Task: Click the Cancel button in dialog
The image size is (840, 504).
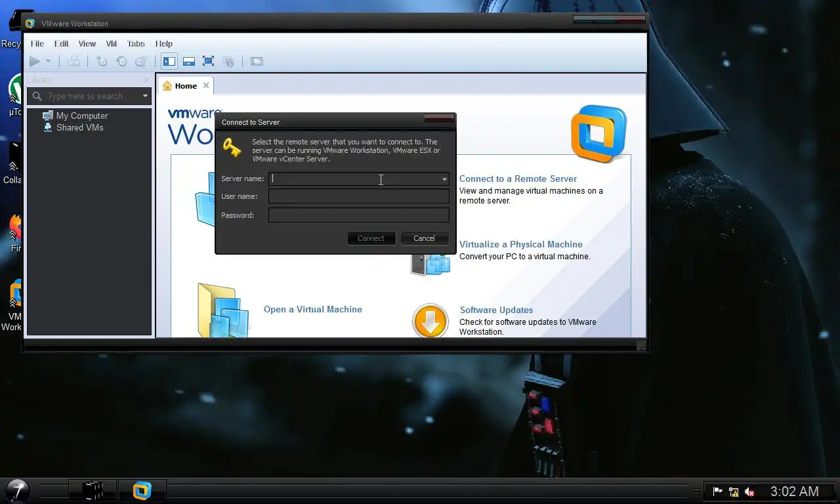Action: (424, 238)
